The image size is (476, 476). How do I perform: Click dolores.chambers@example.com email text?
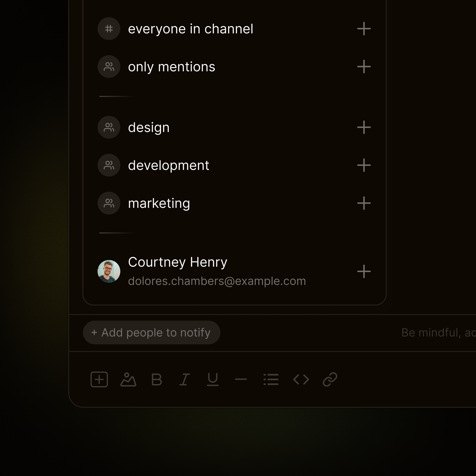(217, 281)
